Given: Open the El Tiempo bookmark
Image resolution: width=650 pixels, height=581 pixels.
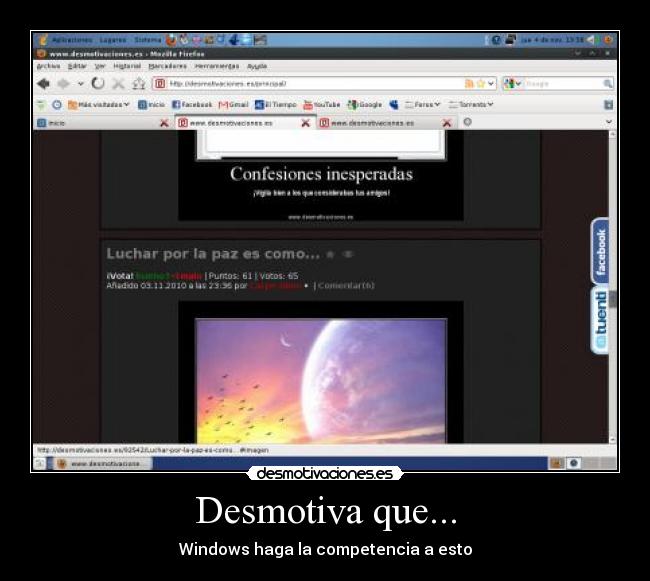Looking at the screenshot, I should click(x=276, y=105).
